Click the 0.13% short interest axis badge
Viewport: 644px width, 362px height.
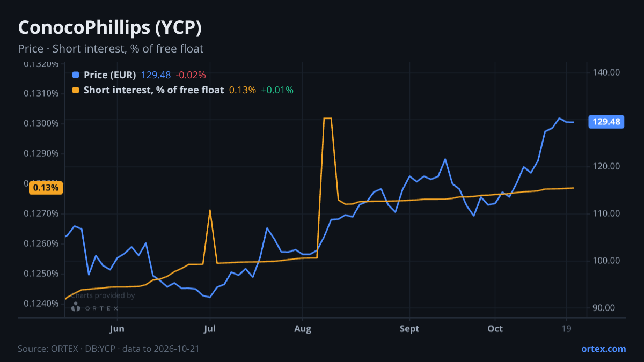(x=46, y=188)
